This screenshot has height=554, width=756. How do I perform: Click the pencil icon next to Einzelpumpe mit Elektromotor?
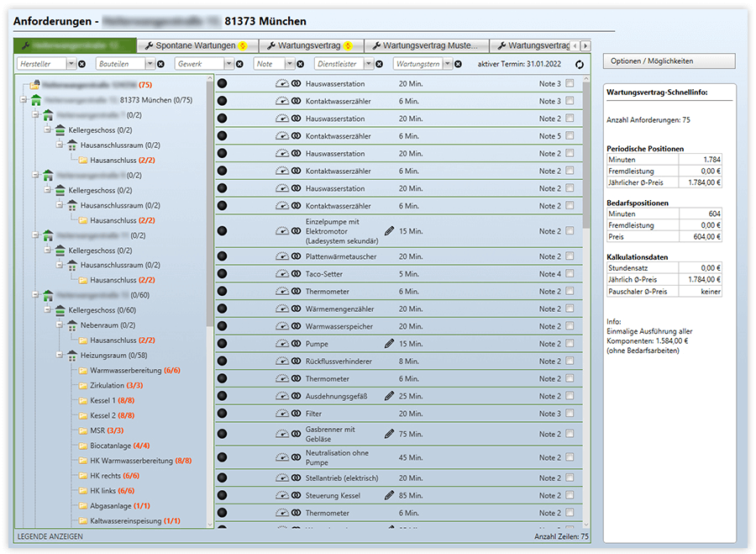click(x=389, y=230)
